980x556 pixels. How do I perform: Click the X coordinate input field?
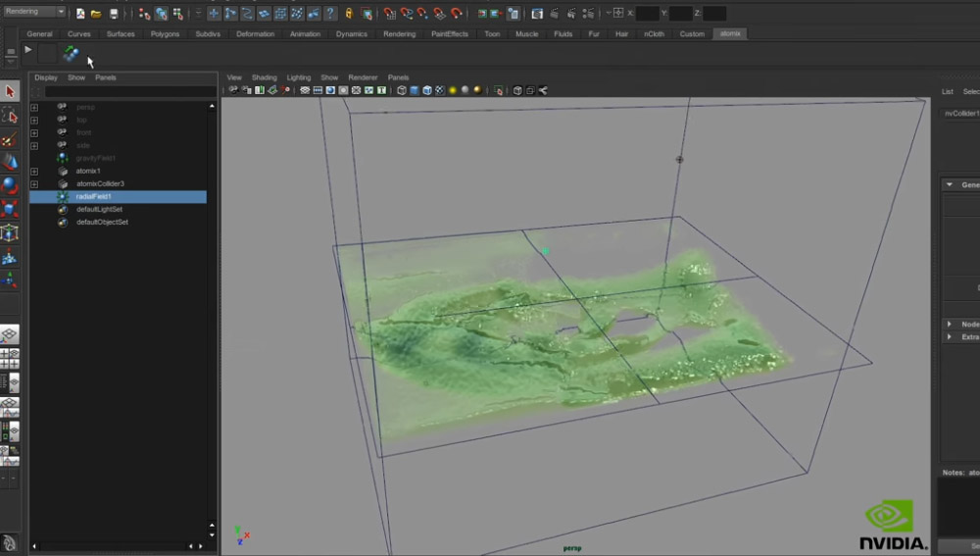tap(647, 13)
